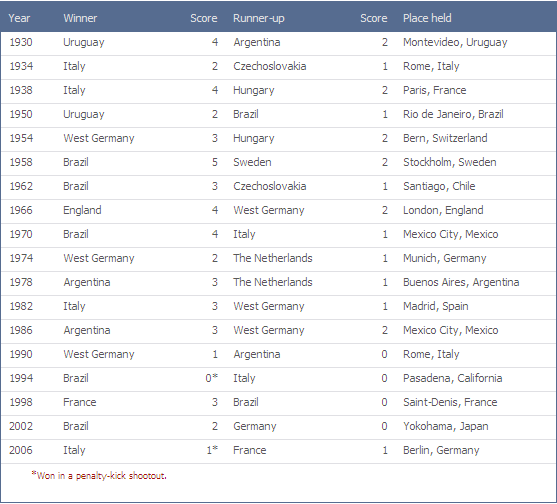Select Berlin, Germany cell
The width and height of the screenshot is (557, 504).
pyautogui.click(x=441, y=450)
